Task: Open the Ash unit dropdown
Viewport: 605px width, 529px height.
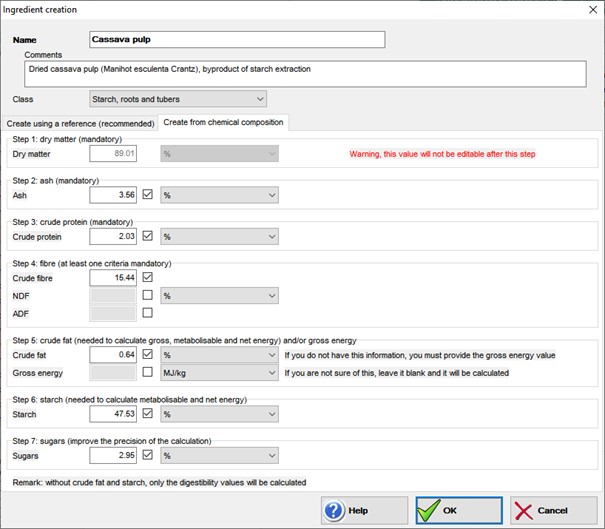Action: pyautogui.click(x=220, y=195)
